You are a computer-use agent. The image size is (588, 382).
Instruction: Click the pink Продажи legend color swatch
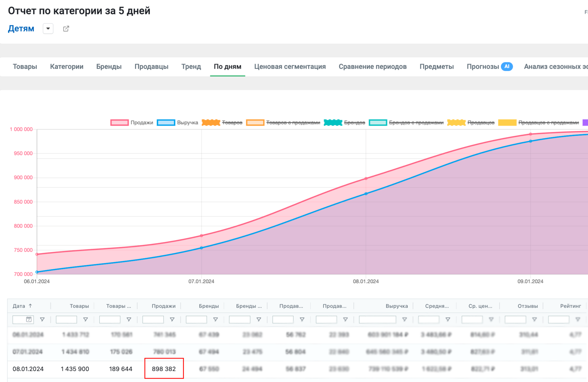click(119, 123)
